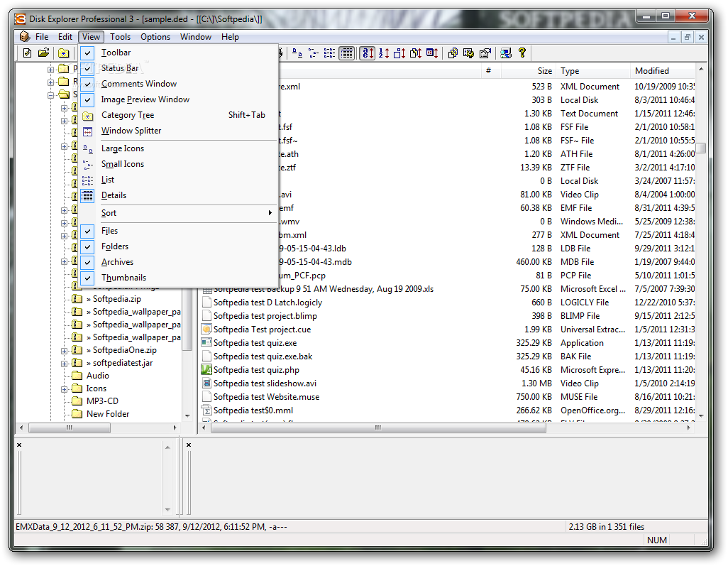Click the Softpedia test quiz.exe application icon
The height and width of the screenshot is (566, 728).
(x=206, y=343)
